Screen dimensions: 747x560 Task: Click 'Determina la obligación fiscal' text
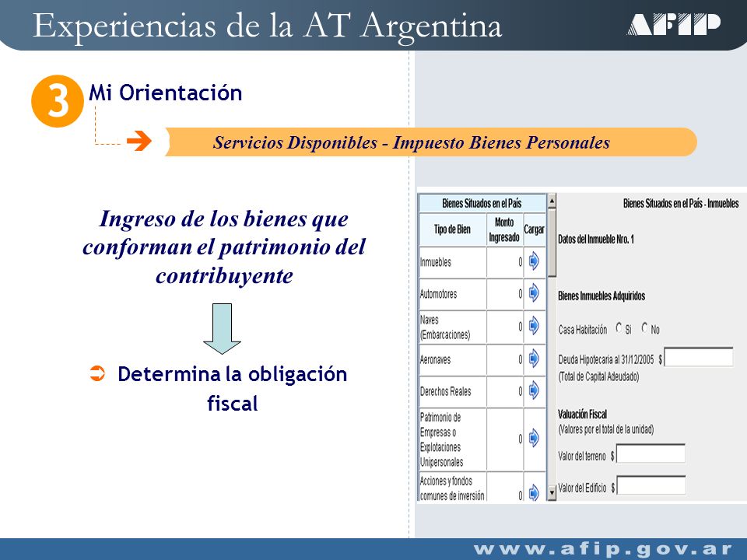coord(232,389)
